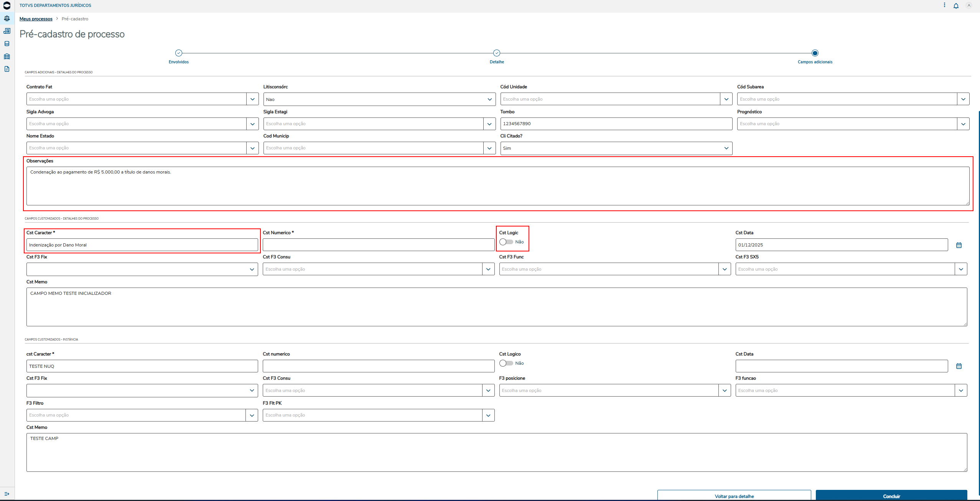Open the Cli Citado? dropdown
980x501 pixels.
tap(726, 148)
